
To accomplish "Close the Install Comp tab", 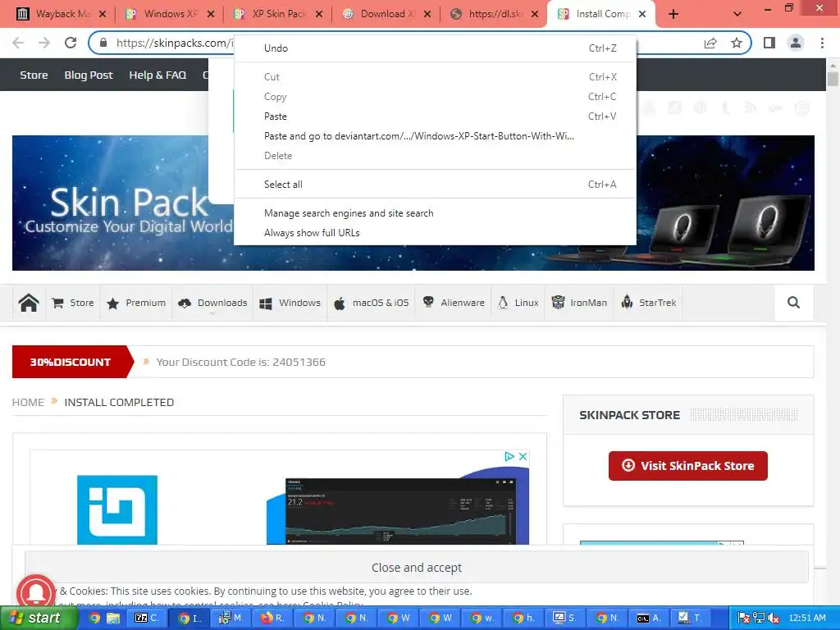I will [x=643, y=14].
